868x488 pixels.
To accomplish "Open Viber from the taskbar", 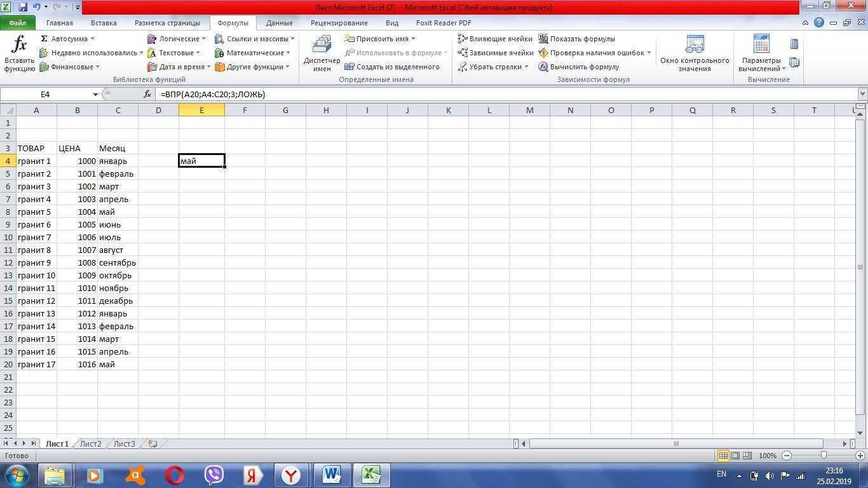I will click(214, 475).
